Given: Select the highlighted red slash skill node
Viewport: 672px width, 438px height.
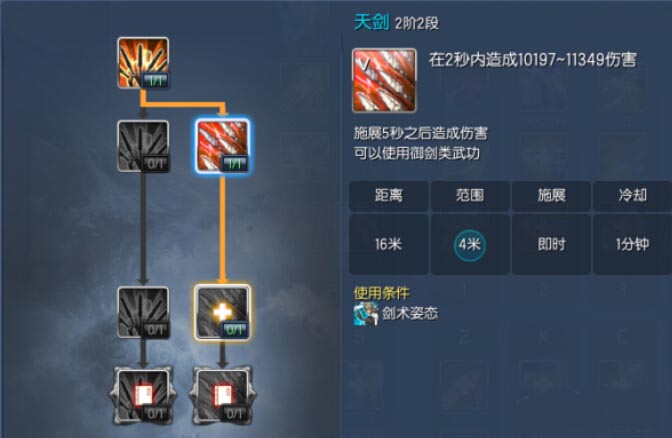Looking at the screenshot, I should (x=222, y=146).
